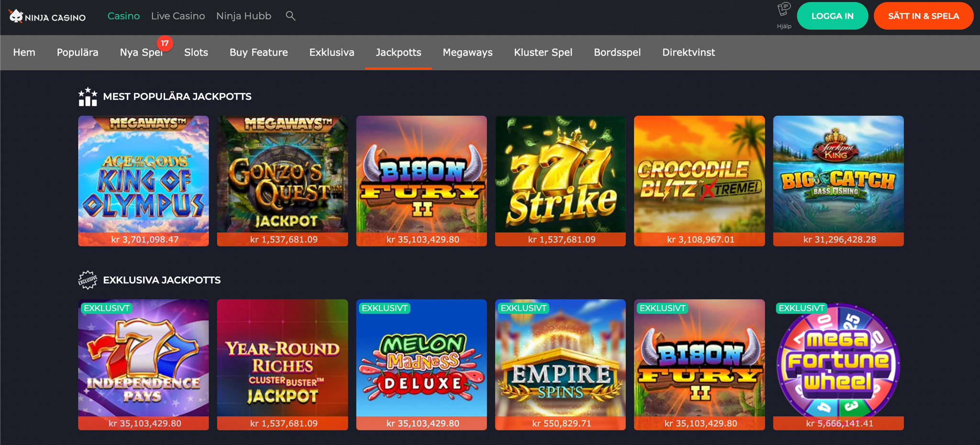Go to Live Casino
980x445 pixels.
(x=178, y=16)
